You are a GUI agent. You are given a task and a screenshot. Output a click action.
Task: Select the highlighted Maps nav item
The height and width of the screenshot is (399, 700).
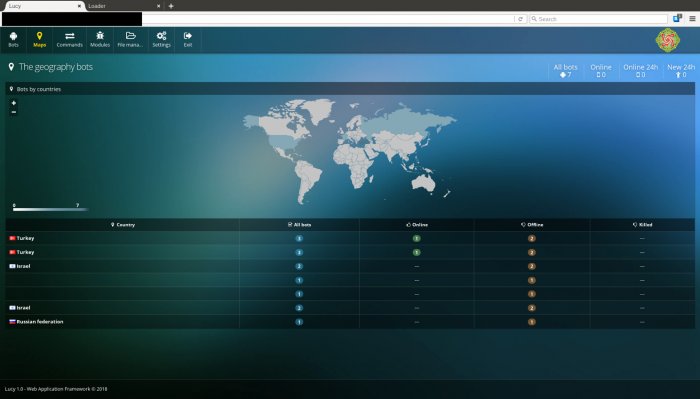[x=39, y=40]
